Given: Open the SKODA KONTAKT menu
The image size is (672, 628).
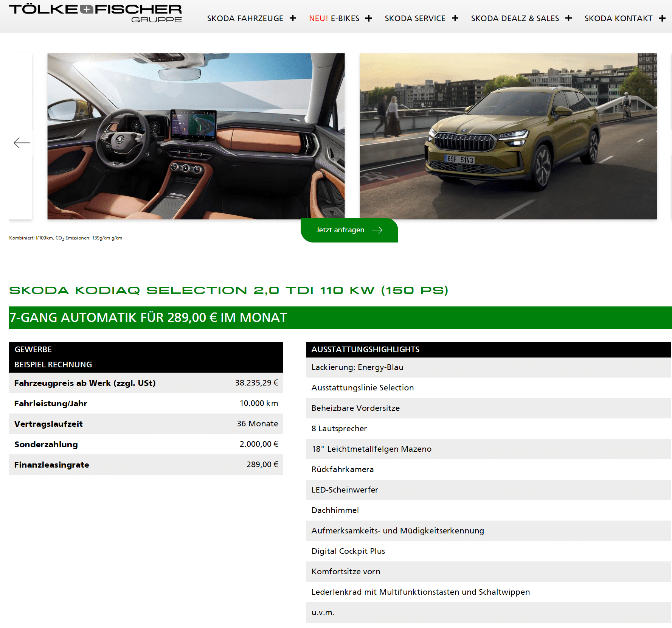Looking at the screenshot, I should pyautogui.click(x=618, y=18).
